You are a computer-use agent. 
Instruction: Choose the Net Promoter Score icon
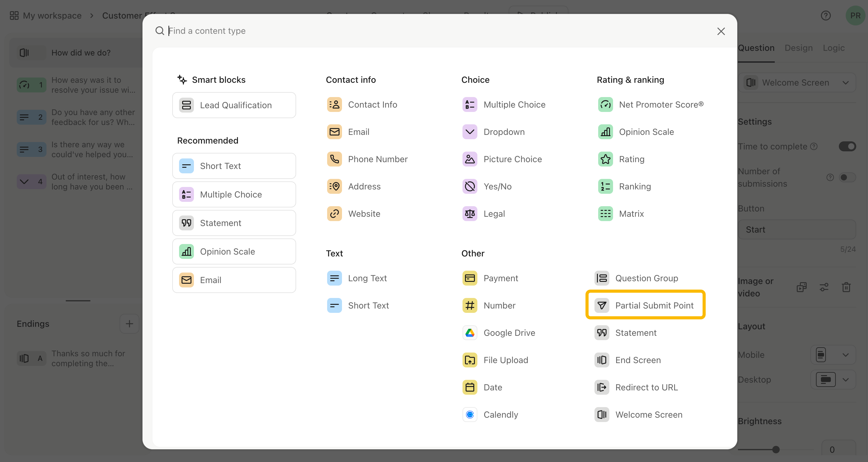(605, 104)
